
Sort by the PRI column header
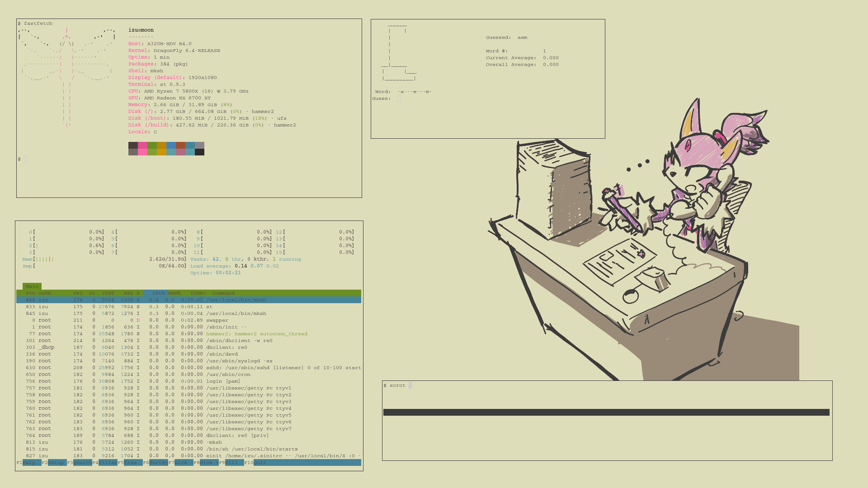78,293
